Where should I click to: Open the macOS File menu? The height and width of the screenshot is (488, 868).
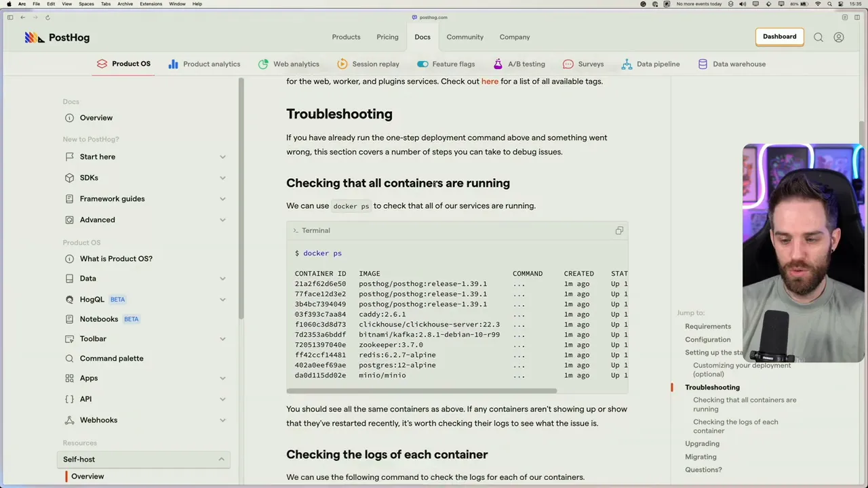(36, 3)
